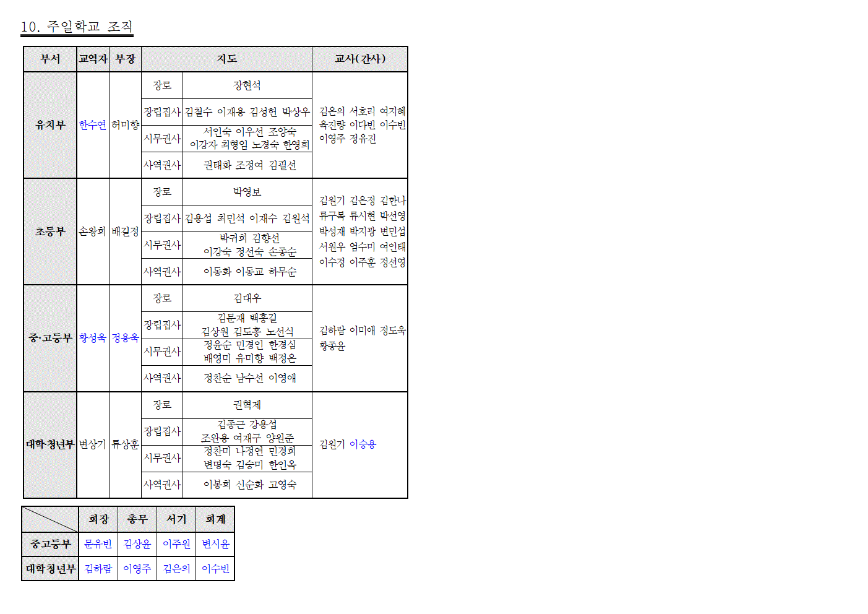Click the blue name '변시윤'
This screenshot has height=614, width=868.
(x=215, y=544)
